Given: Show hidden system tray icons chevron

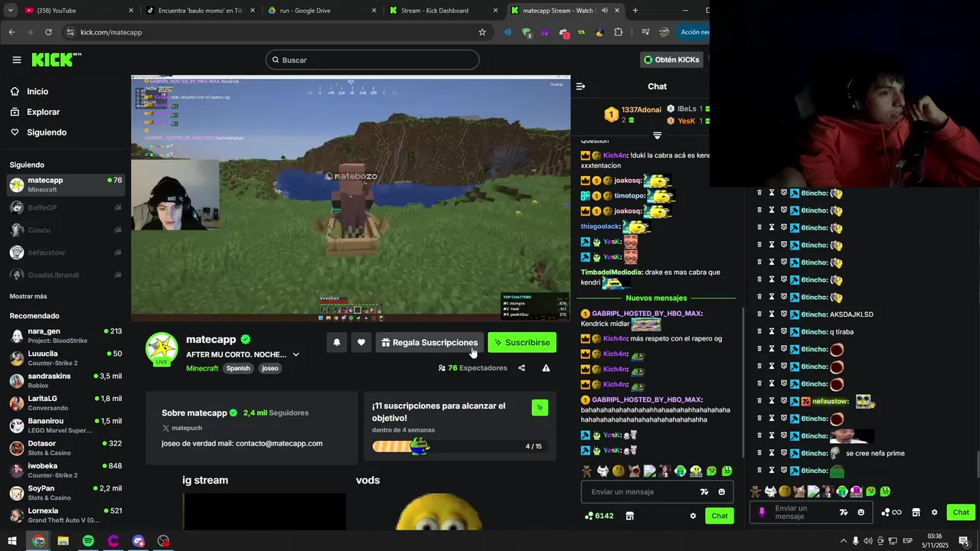Looking at the screenshot, I should click(x=843, y=541).
